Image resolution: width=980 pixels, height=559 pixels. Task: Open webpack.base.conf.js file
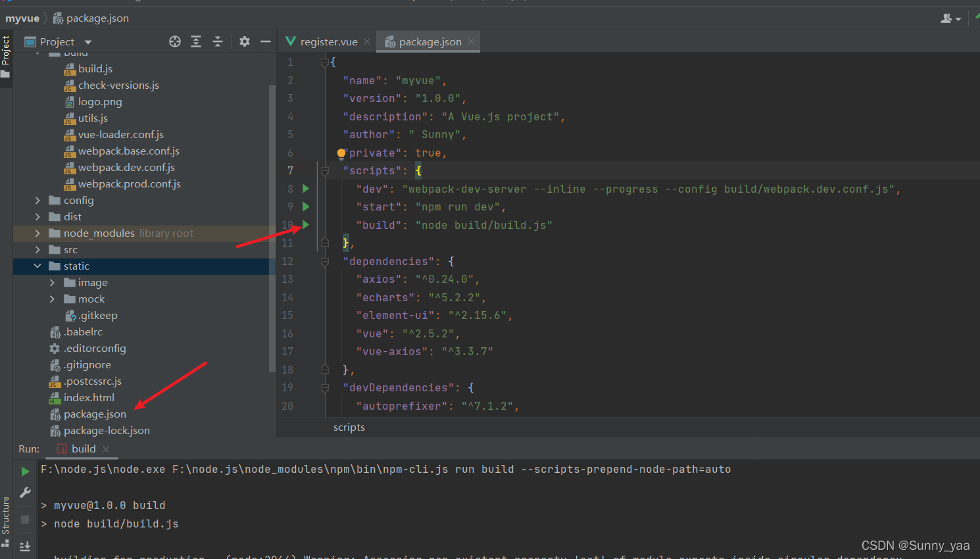tap(129, 151)
